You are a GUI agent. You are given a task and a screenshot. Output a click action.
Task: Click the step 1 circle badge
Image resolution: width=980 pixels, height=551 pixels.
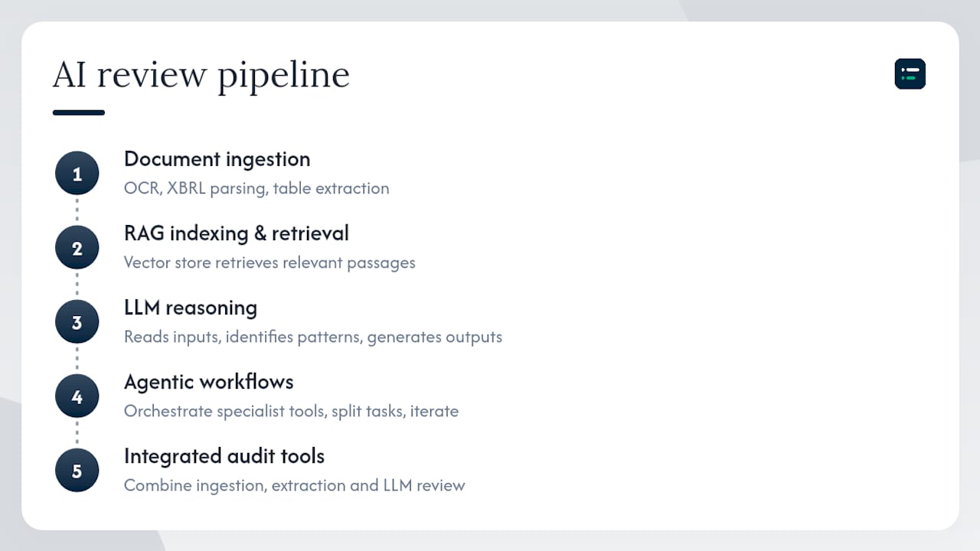(x=77, y=174)
